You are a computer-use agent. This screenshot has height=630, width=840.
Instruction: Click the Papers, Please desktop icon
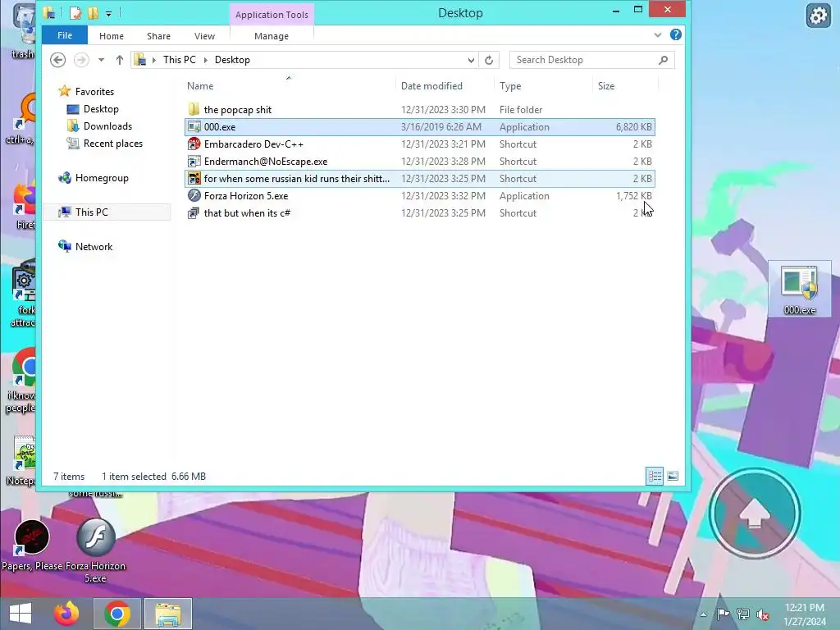(x=32, y=546)
